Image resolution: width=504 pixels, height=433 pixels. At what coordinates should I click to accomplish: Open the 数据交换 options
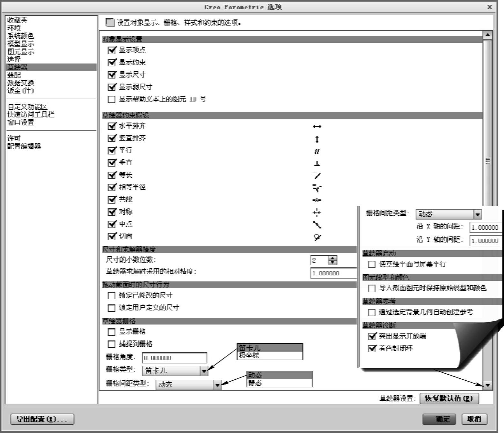21,83
